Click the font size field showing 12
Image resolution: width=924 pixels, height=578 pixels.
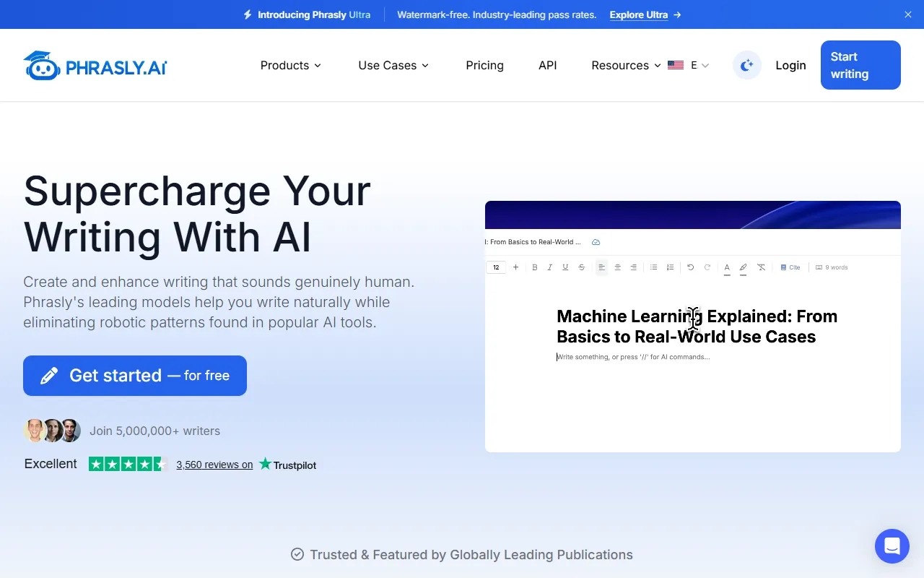tap(496, 267)
